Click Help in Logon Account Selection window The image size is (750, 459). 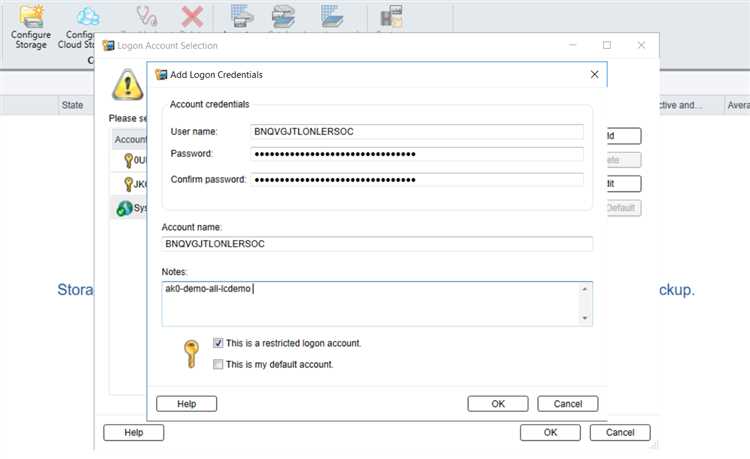(133, 432)
